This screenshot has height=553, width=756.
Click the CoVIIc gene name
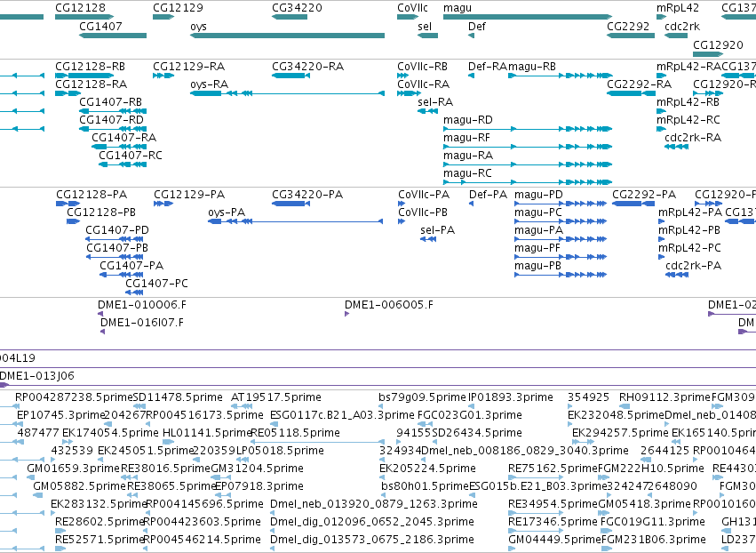[x=412, y=8]
